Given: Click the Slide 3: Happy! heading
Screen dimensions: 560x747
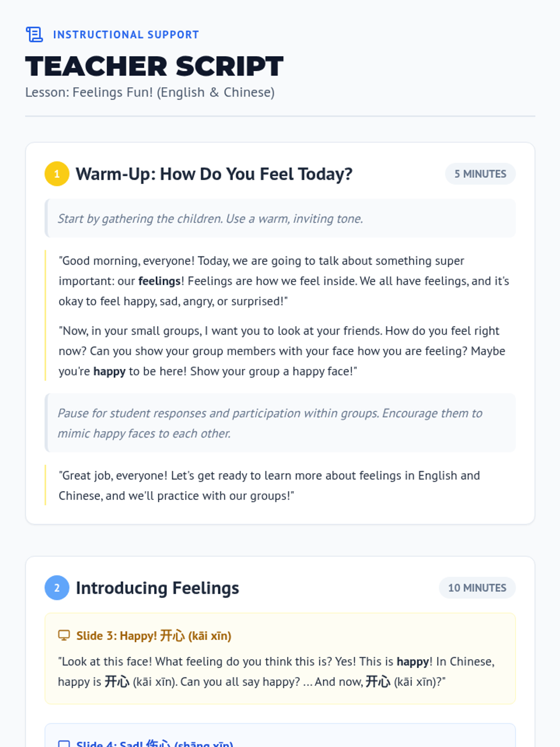Looking at the screenshot, I should tap(154, 636).
